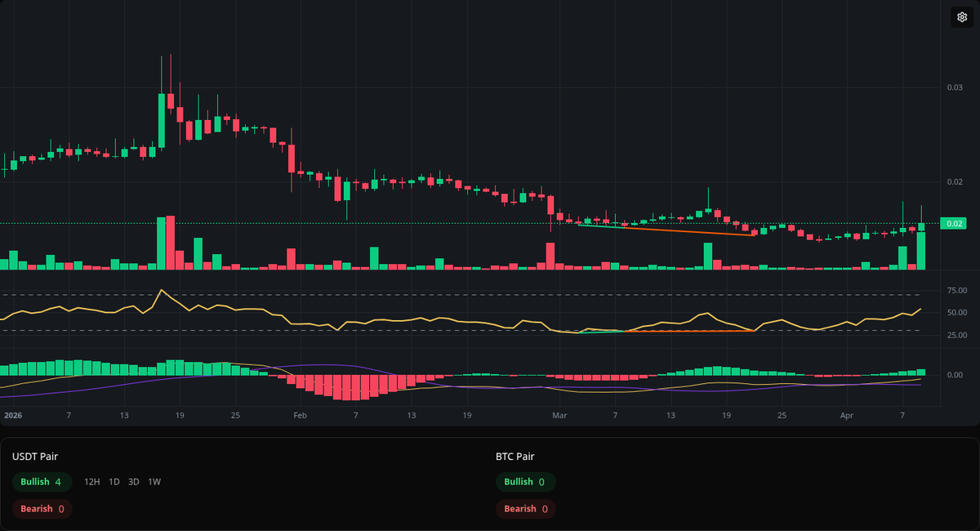This screenshot has width=980, height=531.
Task: Select the 3D timeframe
Action: [134, 482]
